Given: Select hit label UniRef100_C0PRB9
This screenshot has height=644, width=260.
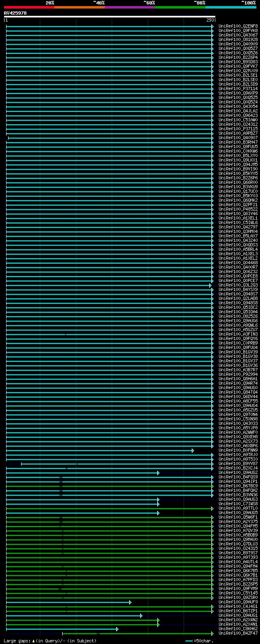Looking at the screenshot, I should (238, 343).
